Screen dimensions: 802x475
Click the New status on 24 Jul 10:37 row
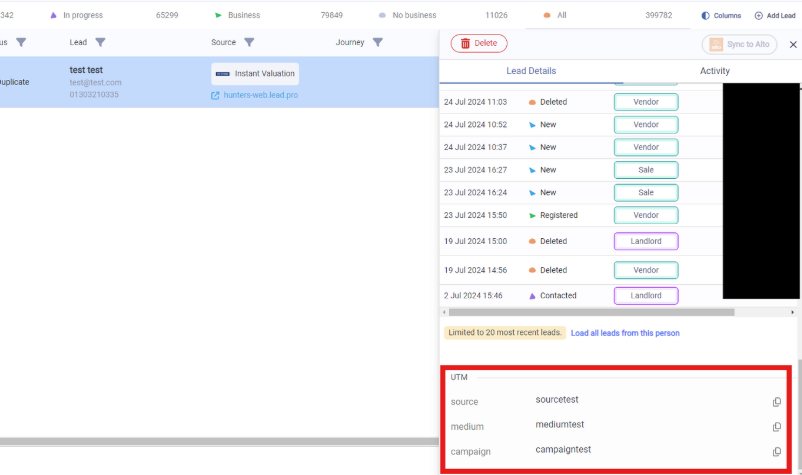pyautogui.click(x=542, y=147)
